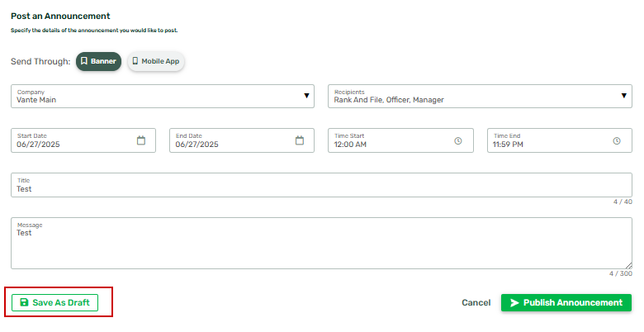The width and height of the screenshot is (644, 332).
Task: Toggle the Mobile App send option
Action: click(156, 61)
